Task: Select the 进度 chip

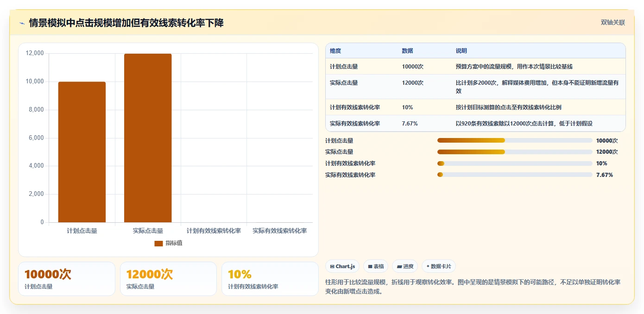Action: [x=405, y=266]
